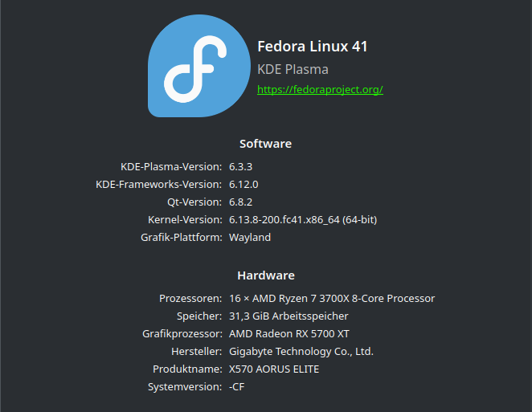The width and height of the screenshot is (532, 412).
Task: Click the KDE Plasma subtitle text
Action: point(293,69)
